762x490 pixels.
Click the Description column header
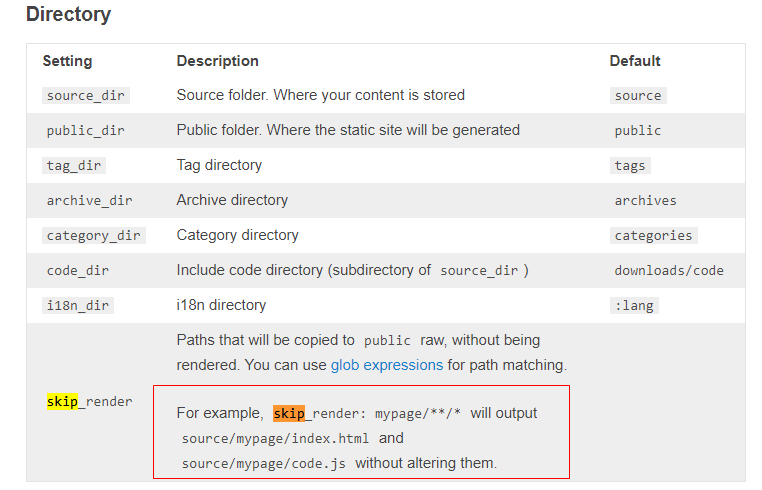pyautogui.click(x=217, y=61)
